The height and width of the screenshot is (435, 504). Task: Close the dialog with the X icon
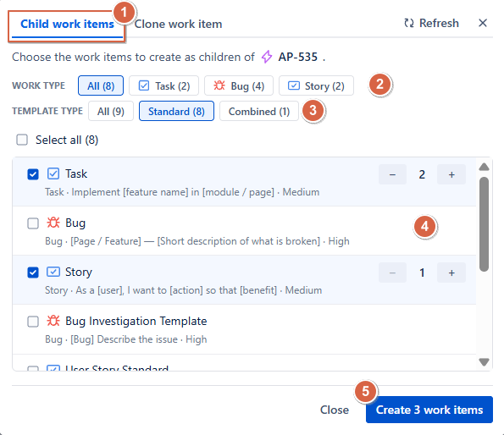(x=483, y=23)
